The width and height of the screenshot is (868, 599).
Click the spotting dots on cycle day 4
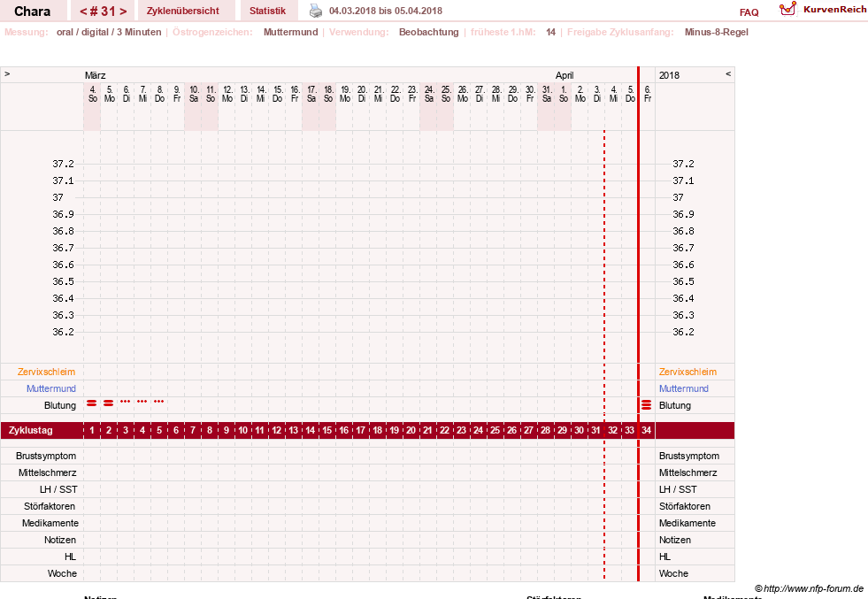(142, 402)
